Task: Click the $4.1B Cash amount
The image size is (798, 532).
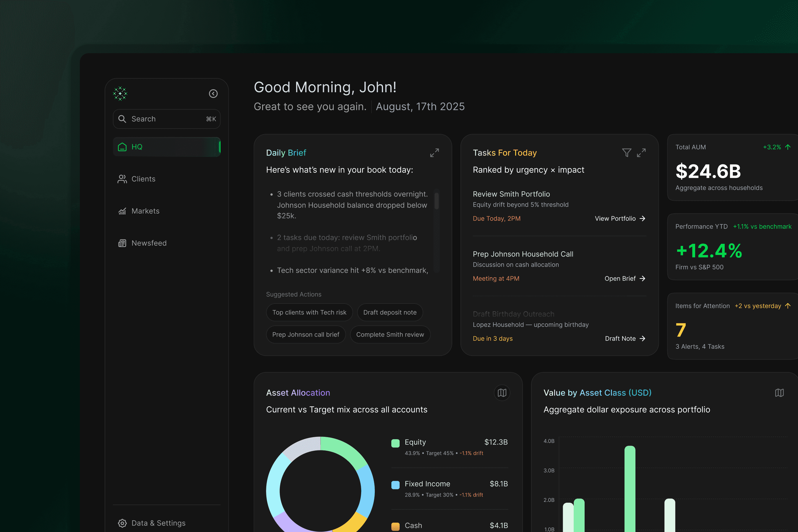Action: 498,525
